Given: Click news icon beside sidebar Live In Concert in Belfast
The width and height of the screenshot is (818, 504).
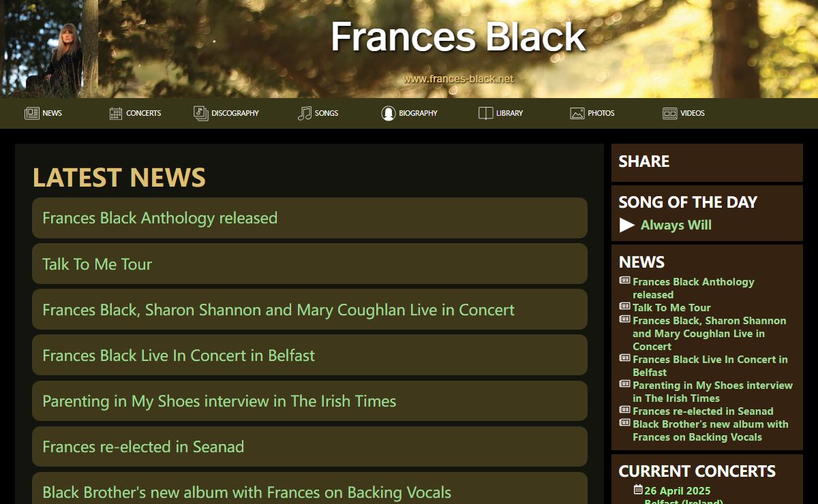Looking at the screenshot, I should click(x=624, y=358).
